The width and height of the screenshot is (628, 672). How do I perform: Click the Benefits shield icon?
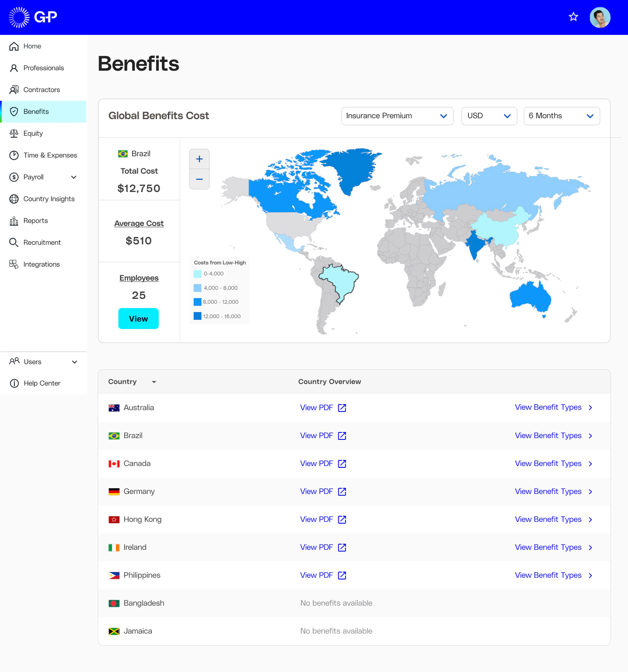click(14, 111)
